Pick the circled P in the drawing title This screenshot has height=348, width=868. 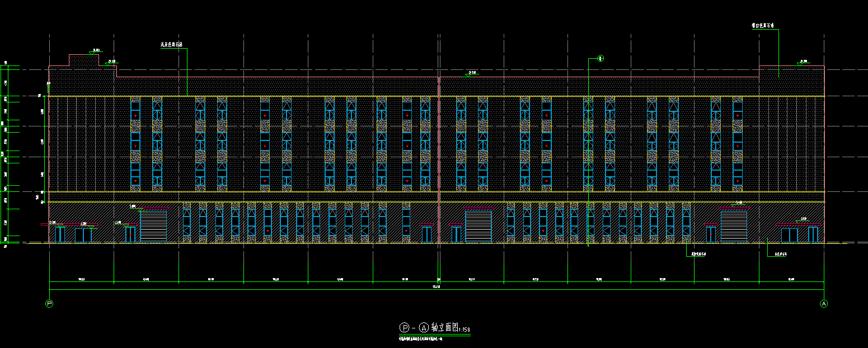pyautogui.click(x=403, y=327)
